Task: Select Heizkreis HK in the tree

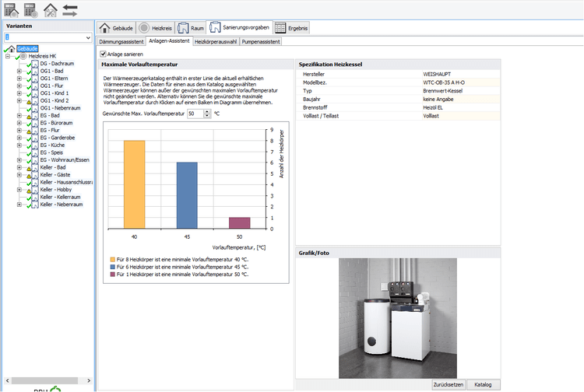Action: [x=44, y=56]
